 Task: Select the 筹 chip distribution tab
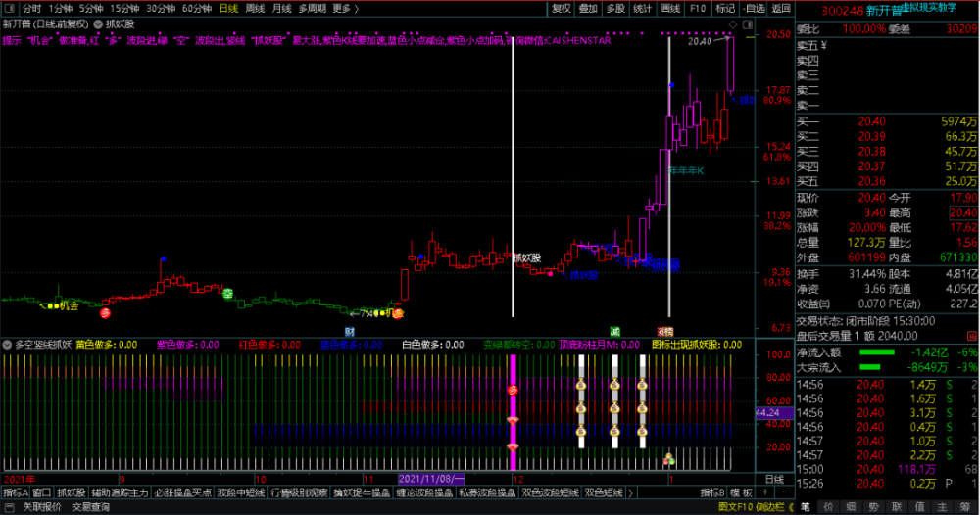(x=965, y=507)
